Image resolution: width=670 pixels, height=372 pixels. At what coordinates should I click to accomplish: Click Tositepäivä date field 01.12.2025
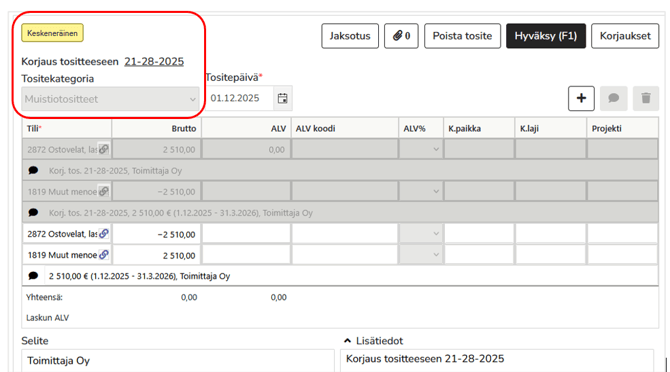[240, 98]
